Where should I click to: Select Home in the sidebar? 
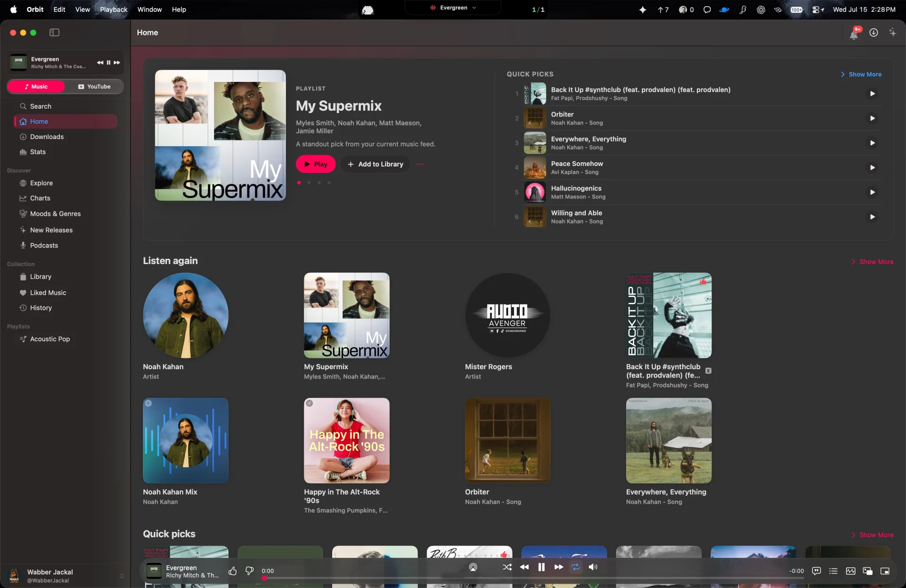(66, 122)
